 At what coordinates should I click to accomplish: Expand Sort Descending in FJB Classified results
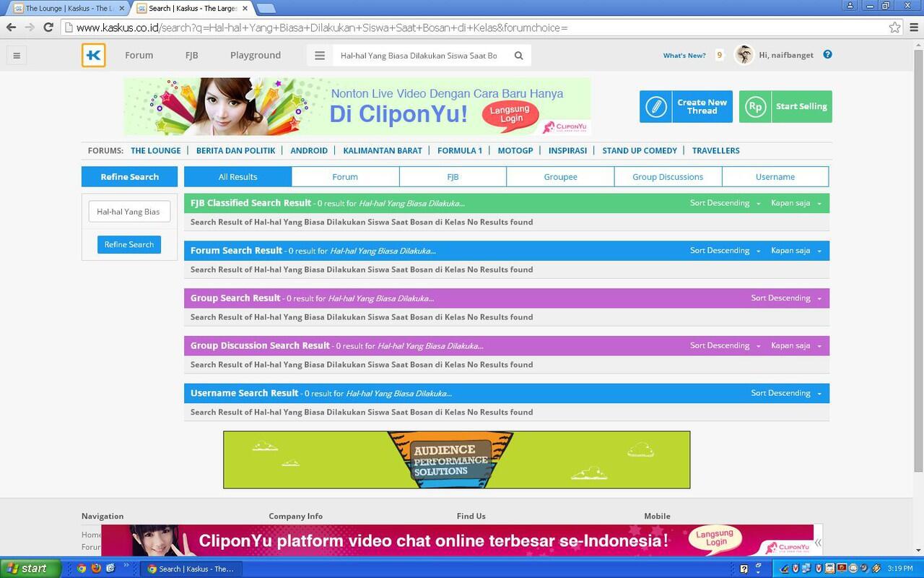tap(725, 203)
